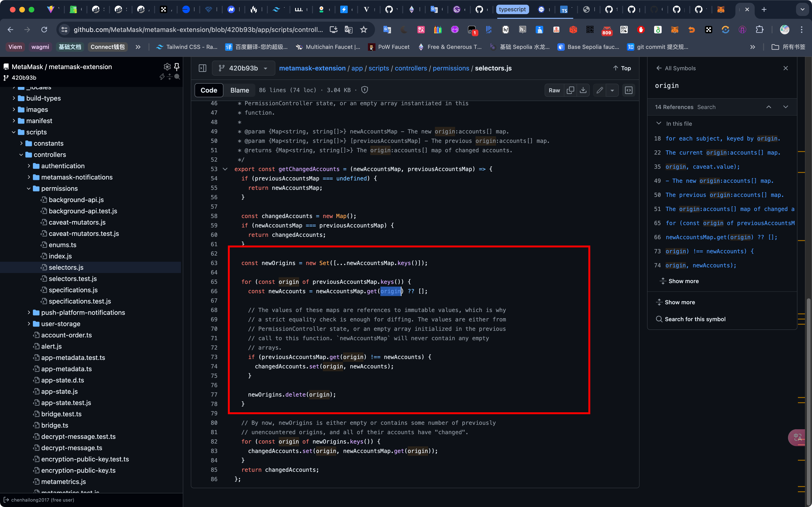Open tab list dropdown at top right
Viewport: 812px width, 507px height.
802,9
